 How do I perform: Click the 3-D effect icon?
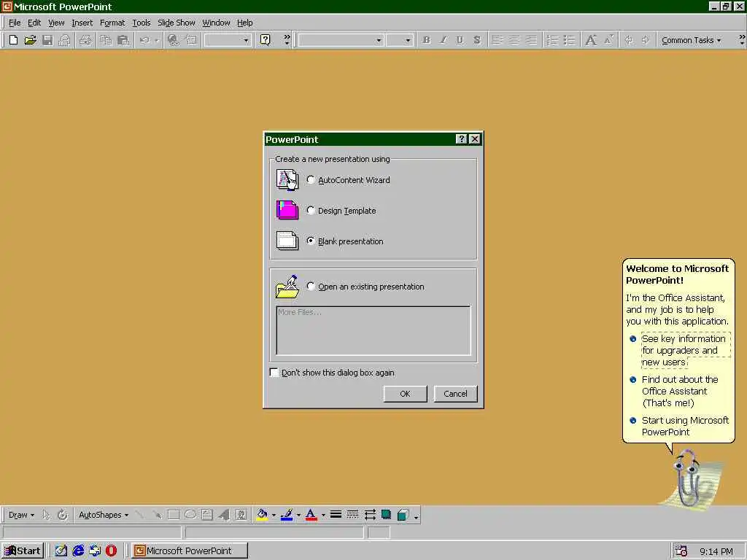[x=403, y=515]
